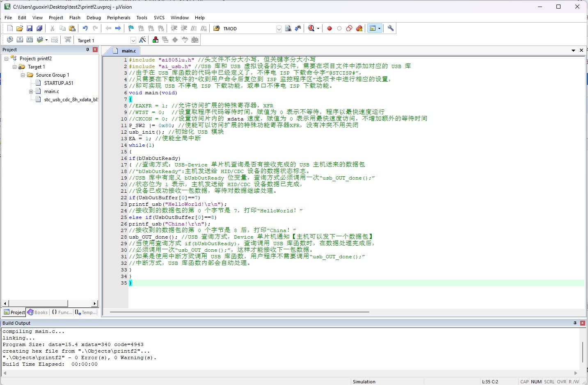The height and width of the screenshot is (385, 588).
Task: Click Simulation status bar text
Action: point(364,382)
